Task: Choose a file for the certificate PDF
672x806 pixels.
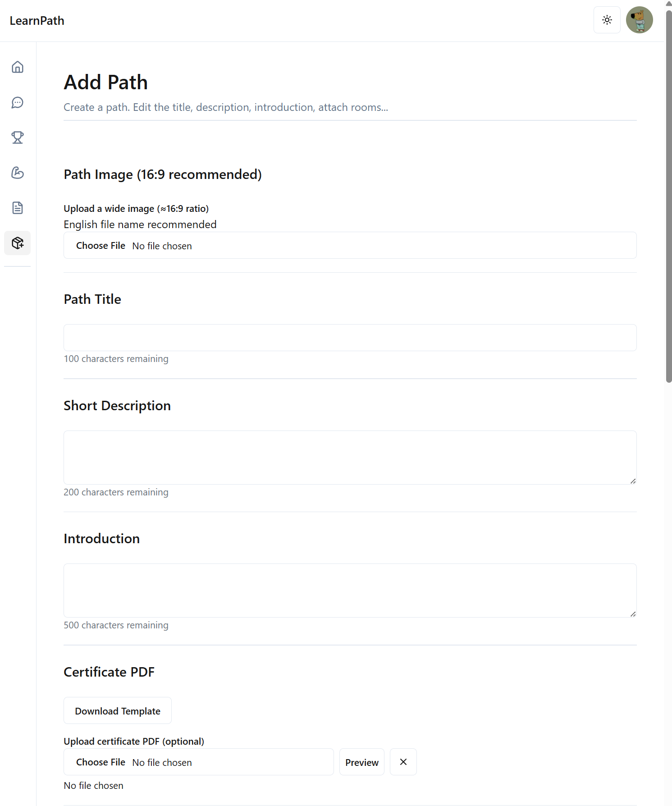Action: 101,762
